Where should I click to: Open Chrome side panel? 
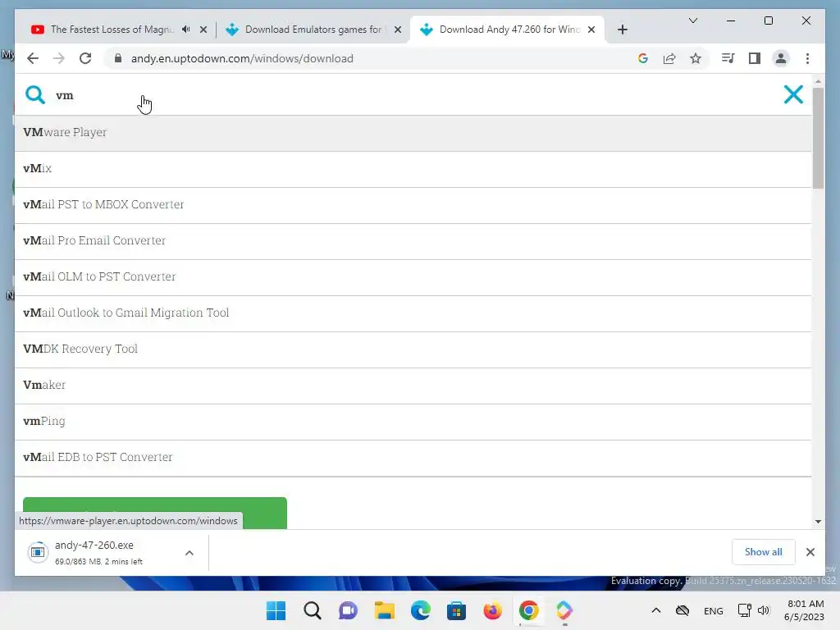coord(755,58)
